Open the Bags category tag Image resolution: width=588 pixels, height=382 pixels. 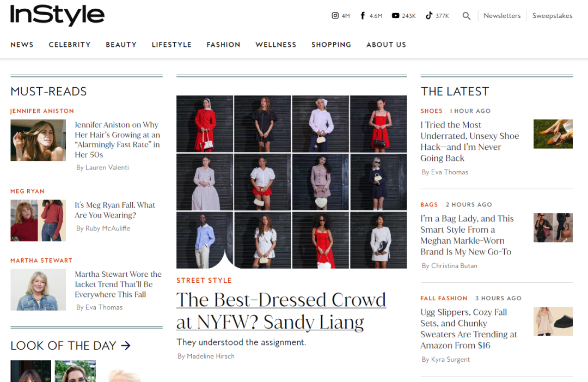[x=429, y=204]
